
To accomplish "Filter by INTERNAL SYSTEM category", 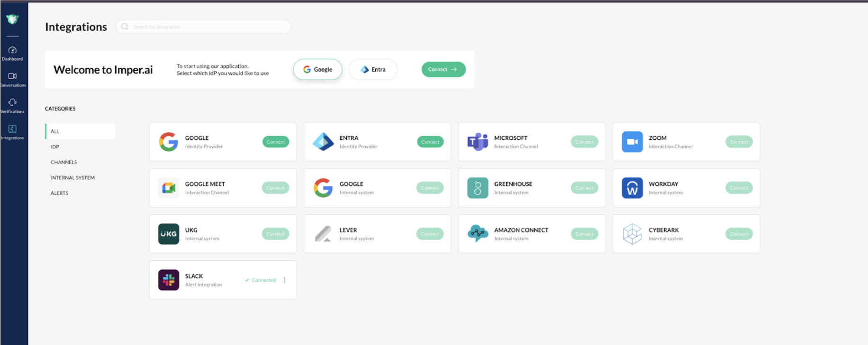I will click(72, 178).
